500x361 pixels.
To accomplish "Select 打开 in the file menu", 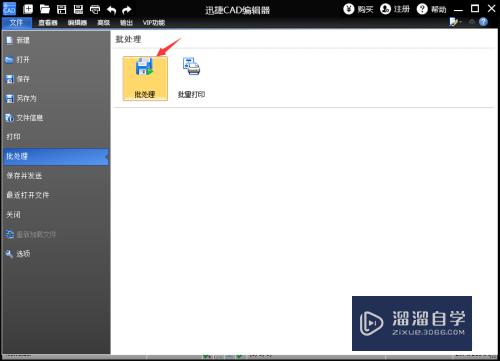I will pos(55,60).
